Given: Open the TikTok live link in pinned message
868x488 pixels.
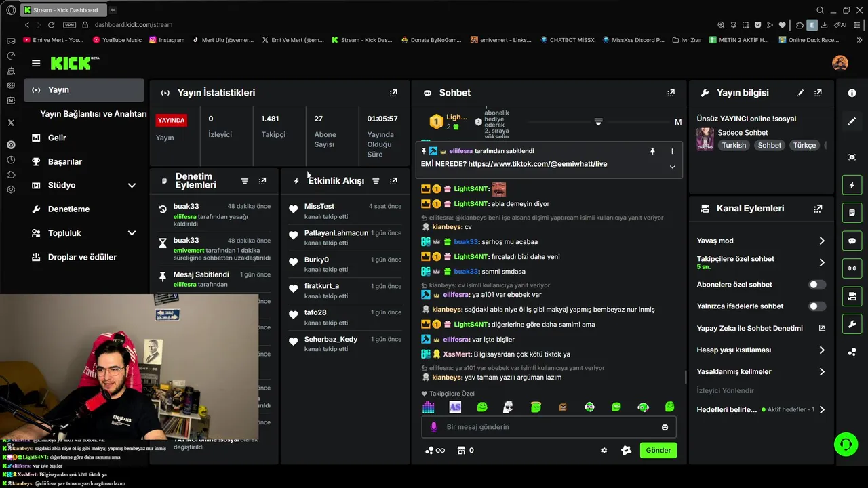Looking at the screenshot, I should [537, 164].
